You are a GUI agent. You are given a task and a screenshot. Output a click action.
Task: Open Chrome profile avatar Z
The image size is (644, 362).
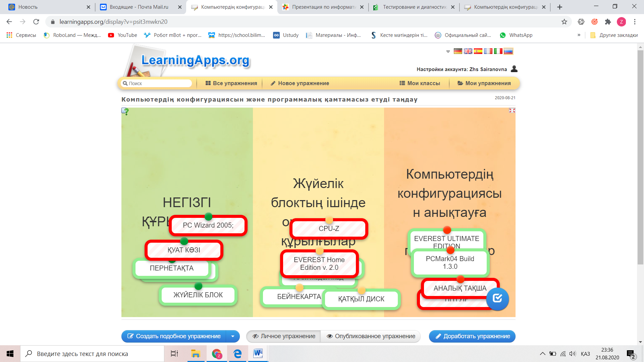[621, 22]
